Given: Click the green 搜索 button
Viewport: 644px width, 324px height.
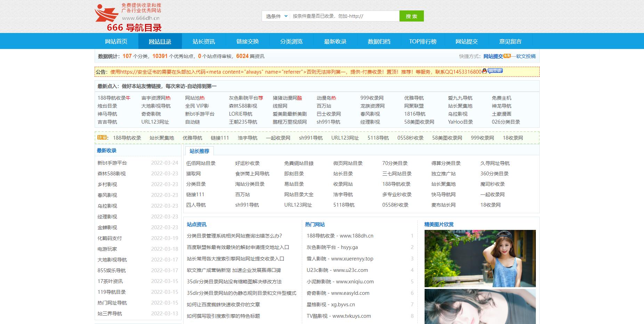Looking at the screenshot, I should click(411, 16).
